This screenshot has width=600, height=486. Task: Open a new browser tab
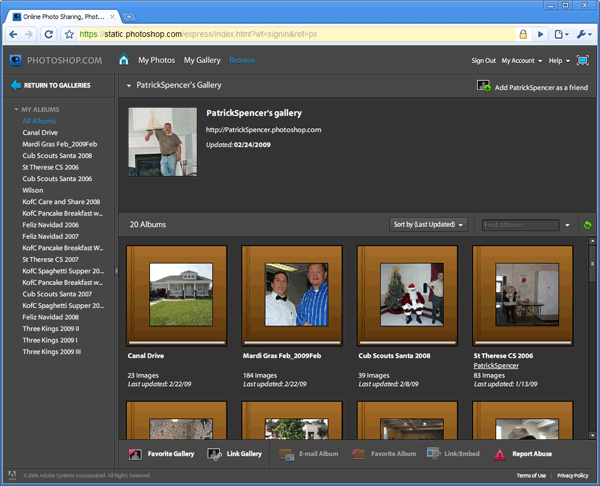click(x=129, y=17)
